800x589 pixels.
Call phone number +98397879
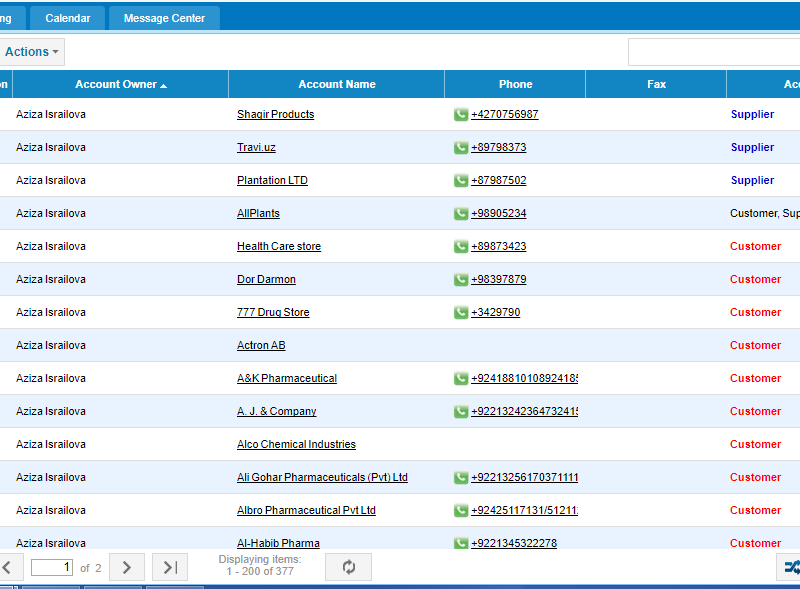498,279
